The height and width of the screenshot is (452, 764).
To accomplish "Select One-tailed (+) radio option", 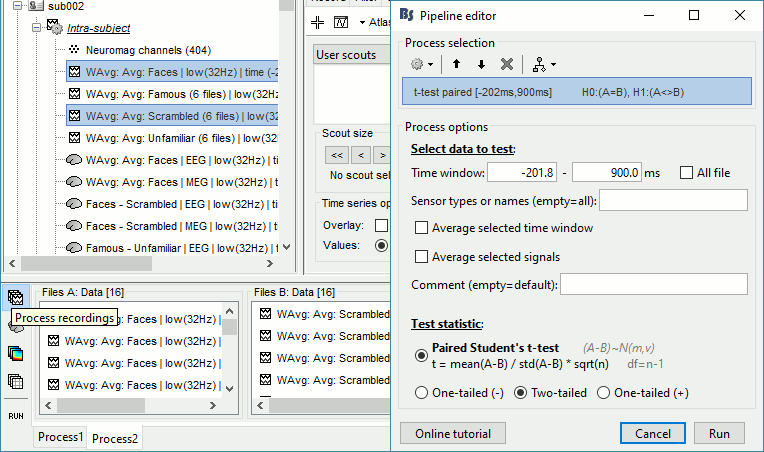I will click(x=603, y=393).
